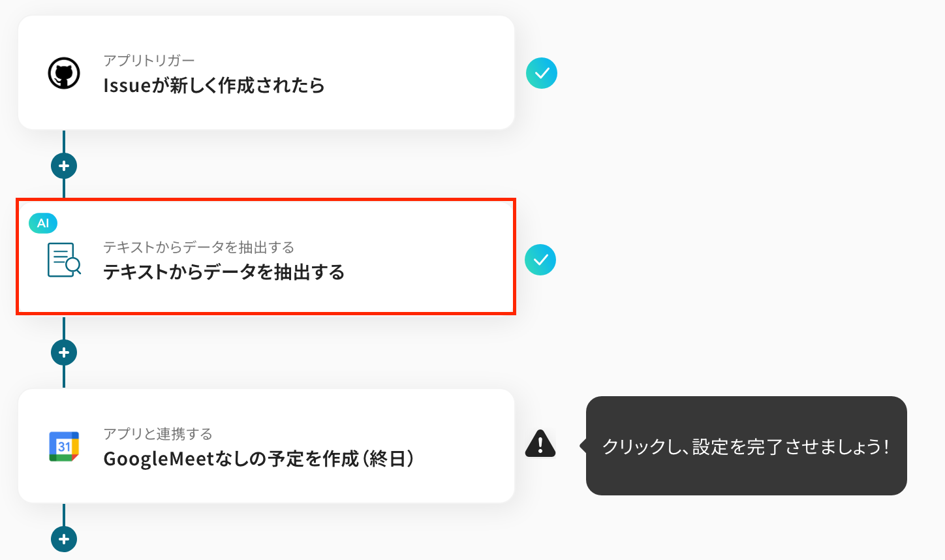Viewport: 945px width, 560px height.
Task: Open the "Issueが新しく作成されたら" trigger title
Action: pyautogui.click(x=214, y=86)
